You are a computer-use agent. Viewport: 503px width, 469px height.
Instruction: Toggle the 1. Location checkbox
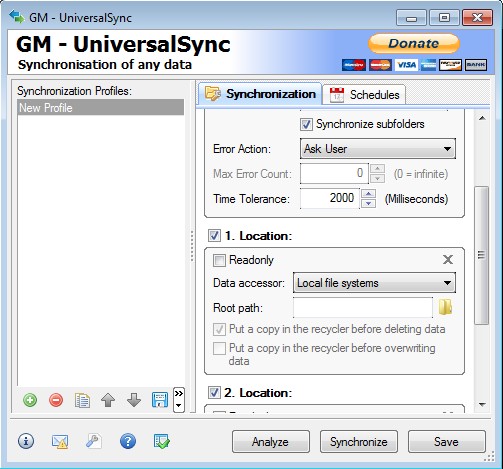(x=214, y=236)
